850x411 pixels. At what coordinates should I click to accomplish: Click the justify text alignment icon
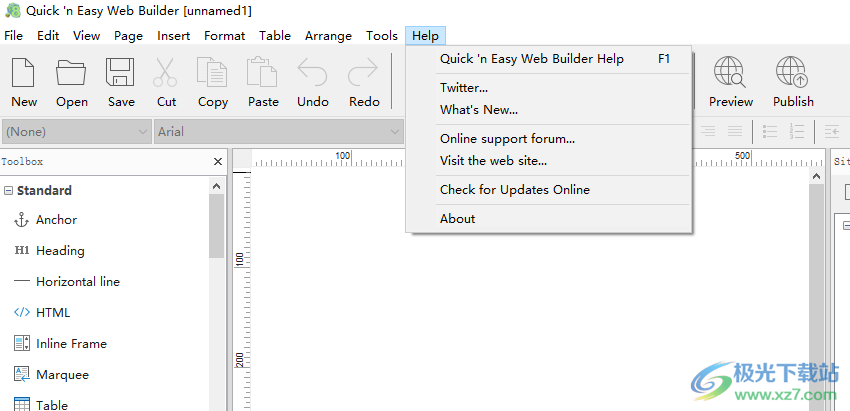click(735, 131)
